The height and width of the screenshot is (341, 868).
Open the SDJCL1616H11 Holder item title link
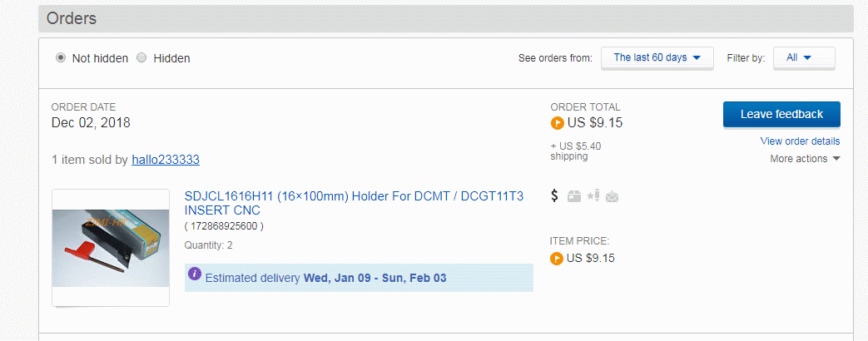[354, 203]
